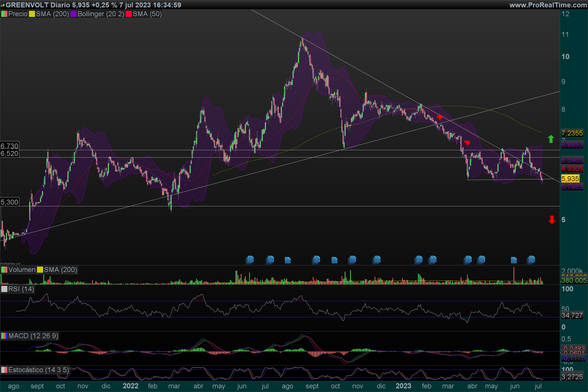Viewport: 588px width, 392px height.
Task: Open the Bollinger (20 2) indicator label
Action: click(100, 14)
